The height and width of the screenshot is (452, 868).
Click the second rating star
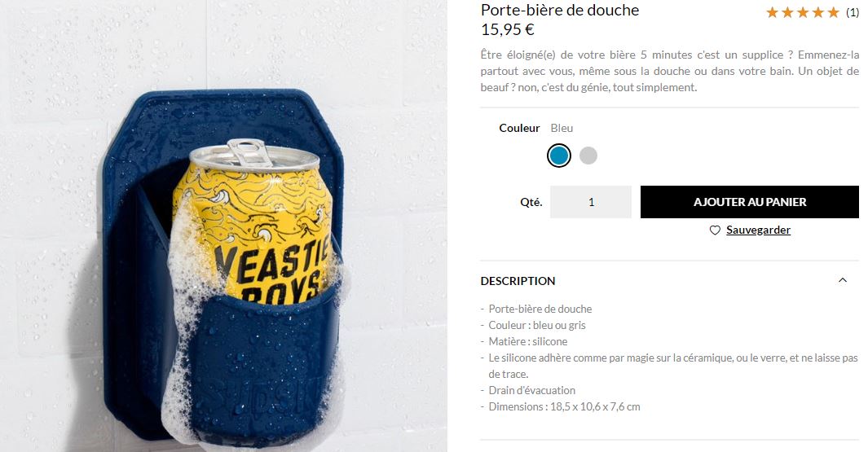[788, 12]
